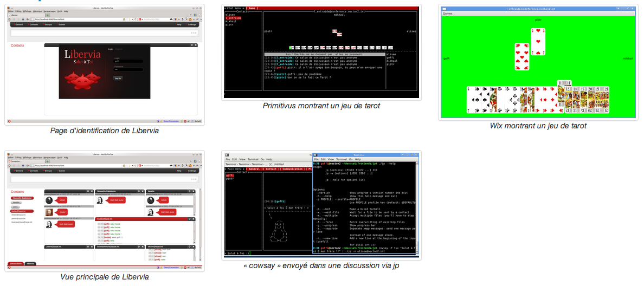Open the Wix tarot game thumbnail
This screenshot has width=644, height=286.
click(x=538, y=62)
